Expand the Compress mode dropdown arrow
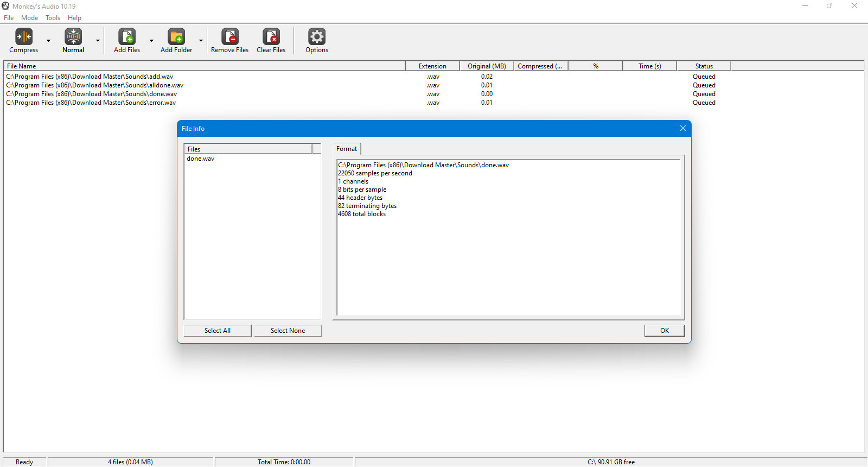Viewport: 868px width, 467px height. 48,41
